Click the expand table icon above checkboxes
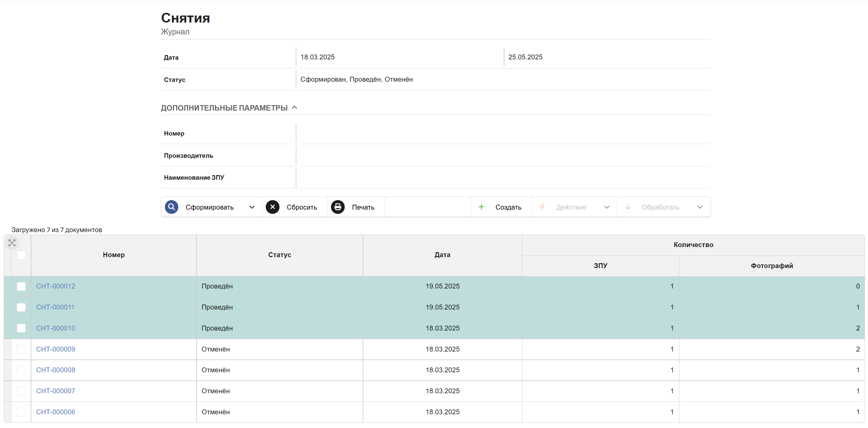Image resolution: width=868 pixels, height=428 pixels. click(x=12, y=243)
